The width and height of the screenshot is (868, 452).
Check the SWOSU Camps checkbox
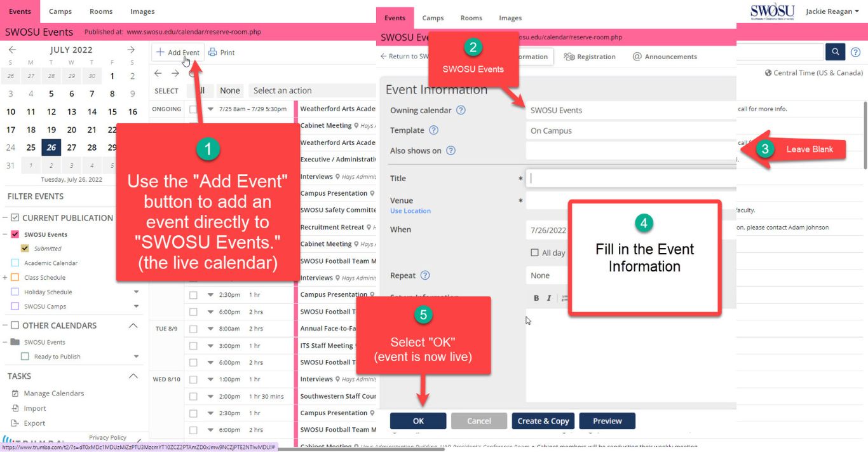pos(15,306)
